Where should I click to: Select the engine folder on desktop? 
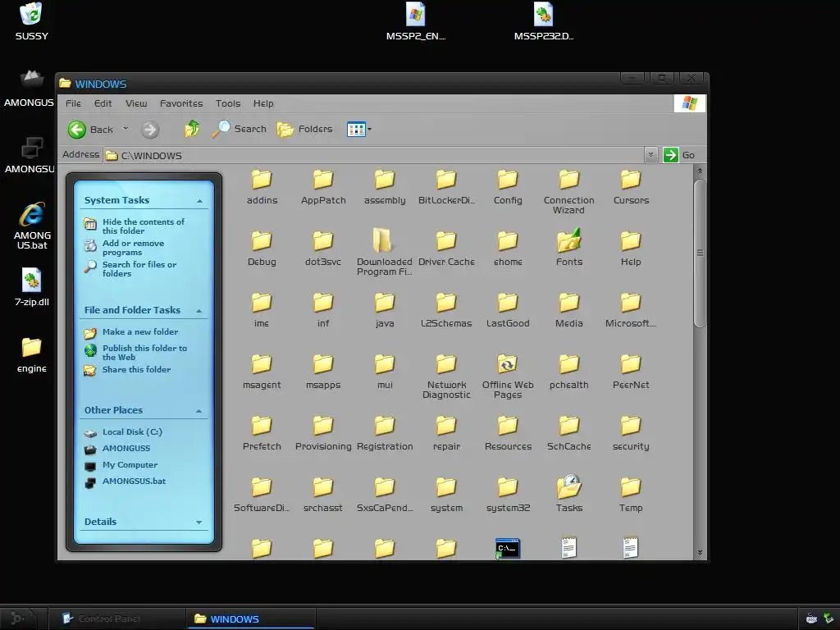point(32,354)
